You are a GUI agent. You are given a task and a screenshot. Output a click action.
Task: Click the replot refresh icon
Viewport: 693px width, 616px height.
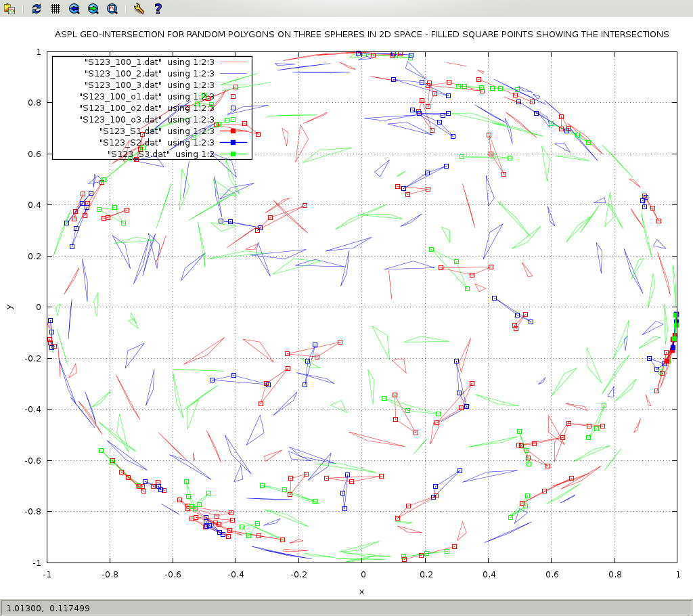click(37, 9)
